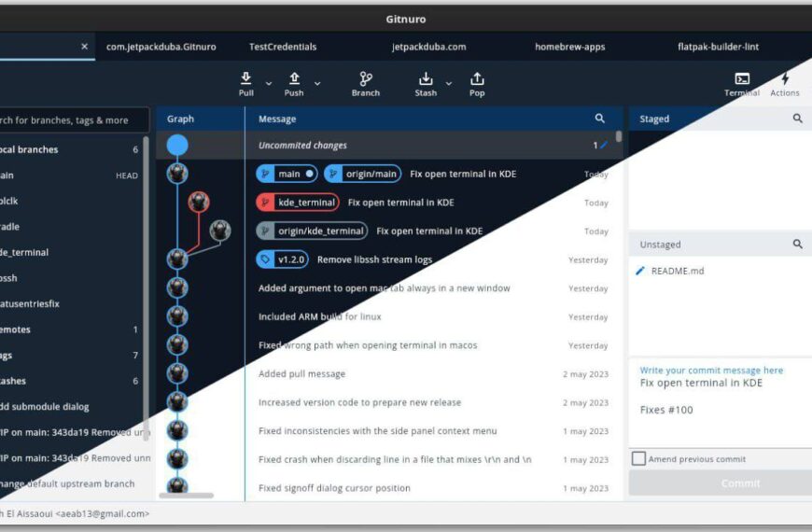812x532 pixels.
Task: Switch to homebrew-apps tab
Action: [x=569, y=47]
